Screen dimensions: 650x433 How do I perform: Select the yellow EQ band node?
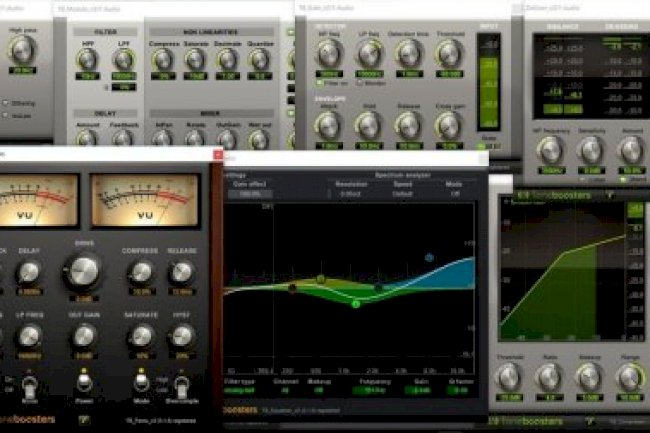(320, 279)
